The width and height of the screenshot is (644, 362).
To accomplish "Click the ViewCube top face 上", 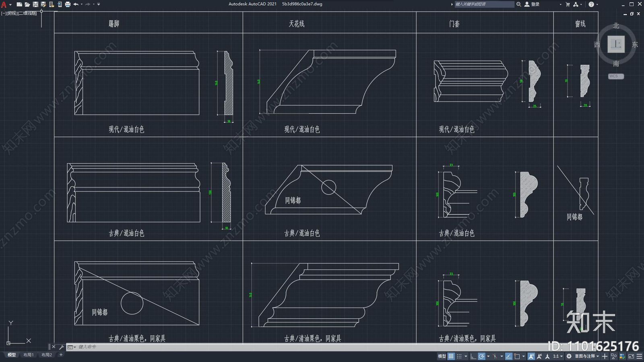I will point(616,44).
